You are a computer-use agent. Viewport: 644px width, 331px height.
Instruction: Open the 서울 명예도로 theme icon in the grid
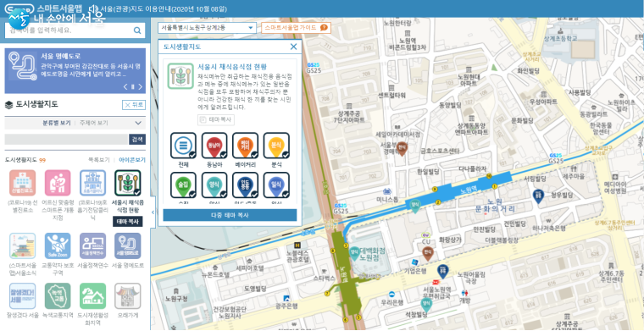click(128, 246)
